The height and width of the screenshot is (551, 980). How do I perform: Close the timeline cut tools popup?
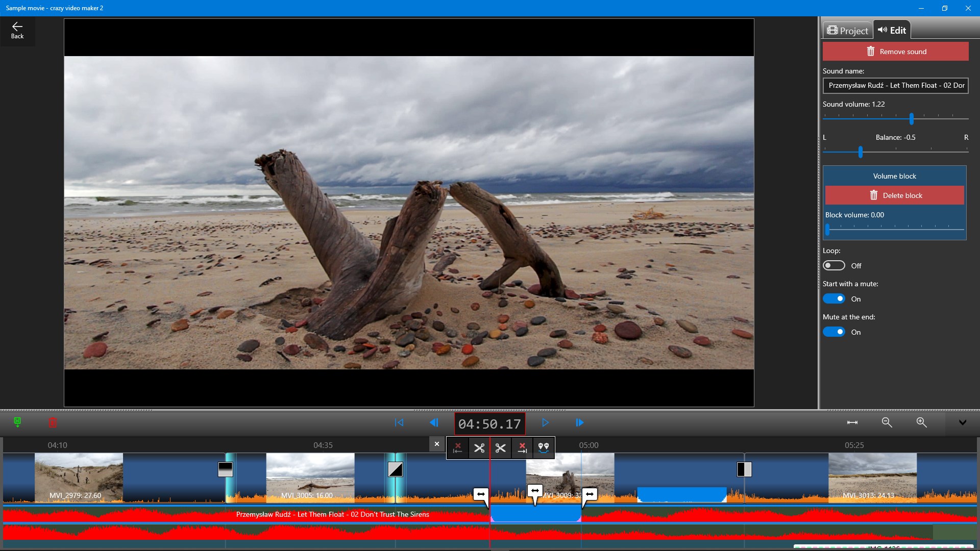click(436, 444)
